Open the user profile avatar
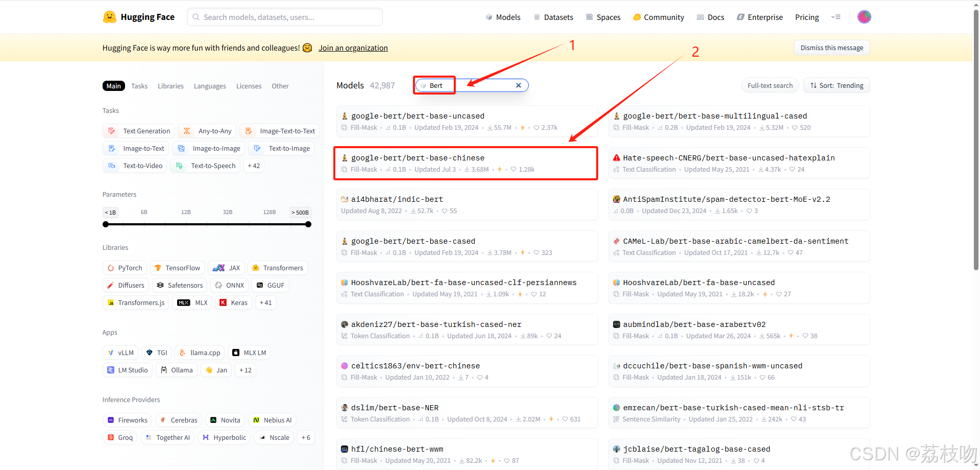This screenshot has width=980, height=470. [x=864, y=17]
